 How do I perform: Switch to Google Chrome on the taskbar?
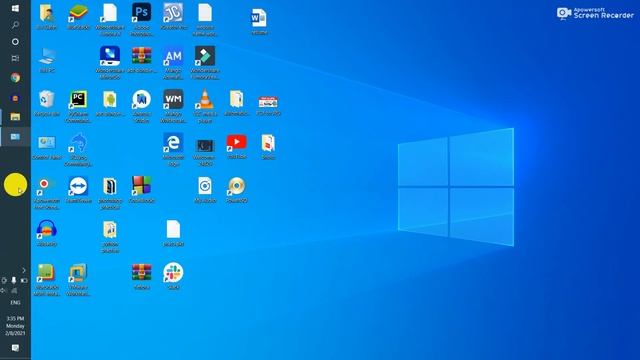click(15, 78)
